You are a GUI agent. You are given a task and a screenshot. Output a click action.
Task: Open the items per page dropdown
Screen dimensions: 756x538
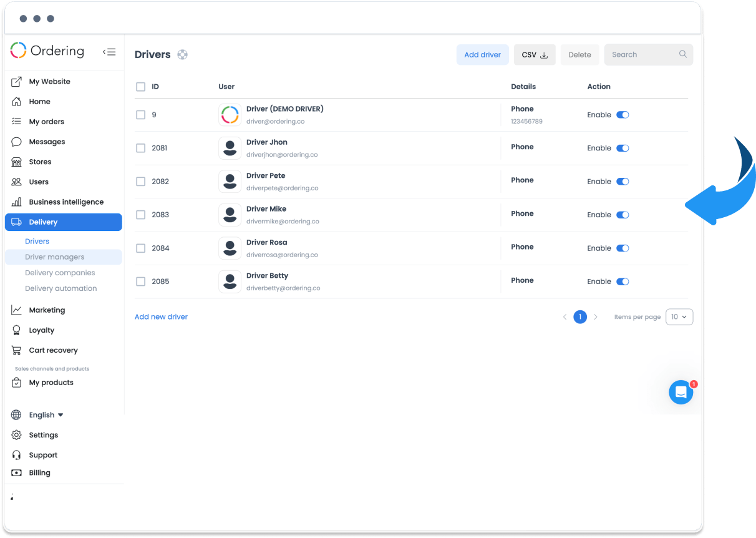coord(679,317)
